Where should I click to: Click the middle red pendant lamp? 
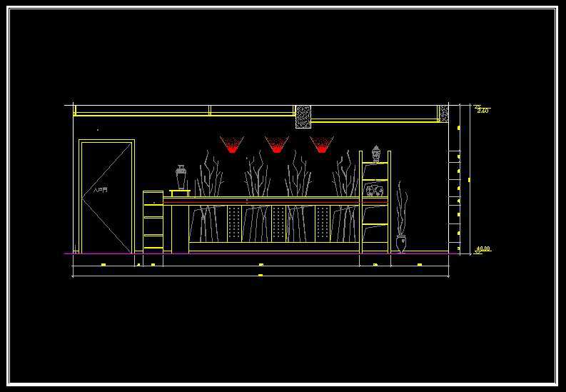tap(276, 145)
